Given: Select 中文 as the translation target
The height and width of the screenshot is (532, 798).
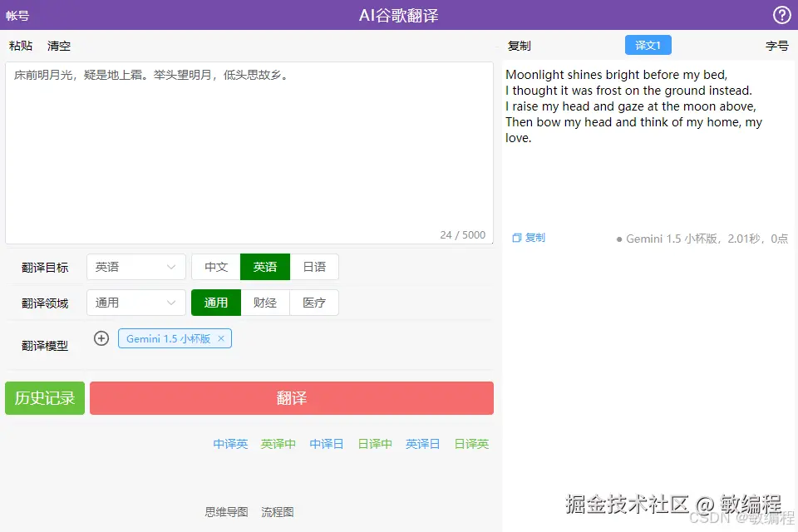Looking at the screenshot, I should point(215,267).
